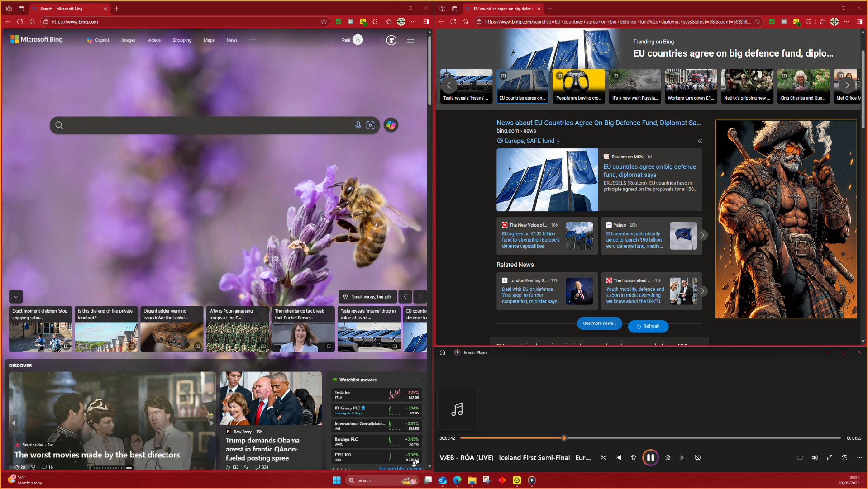The image size is (868, 489).
Task: Open the Images tab on Bing
Action: [x=128, y=40]
